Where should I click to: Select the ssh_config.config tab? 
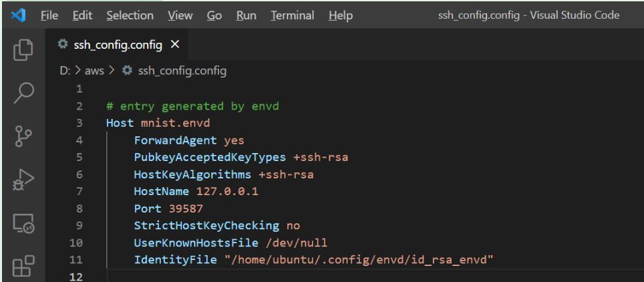pos(118,44)
